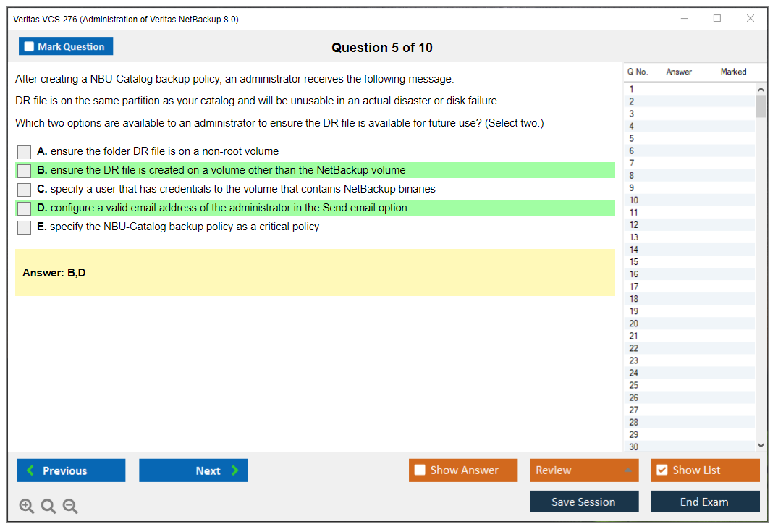
Task: Maximize the exam window
Action: coord(717,19)
